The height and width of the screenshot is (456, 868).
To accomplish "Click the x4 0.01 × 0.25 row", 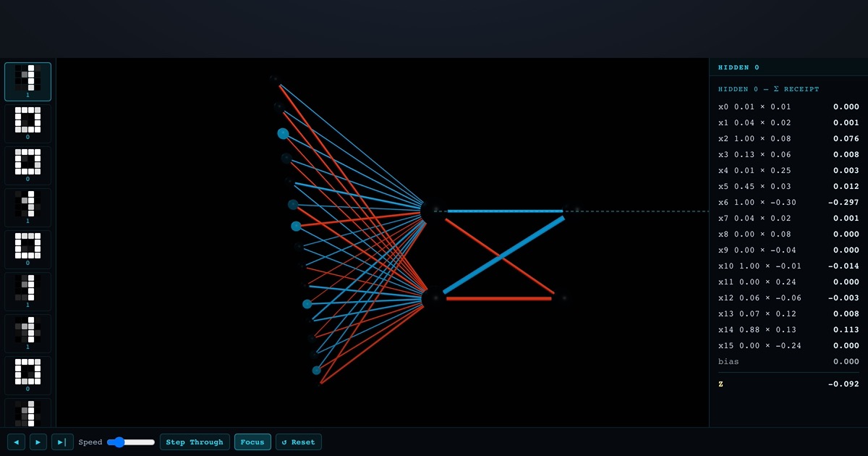I will 788,170.
